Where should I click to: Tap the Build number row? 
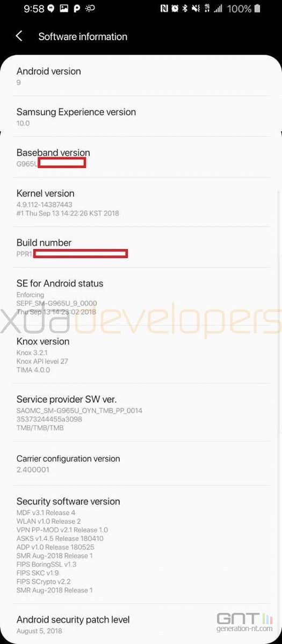pyautogui.click(x=141, y=247)
